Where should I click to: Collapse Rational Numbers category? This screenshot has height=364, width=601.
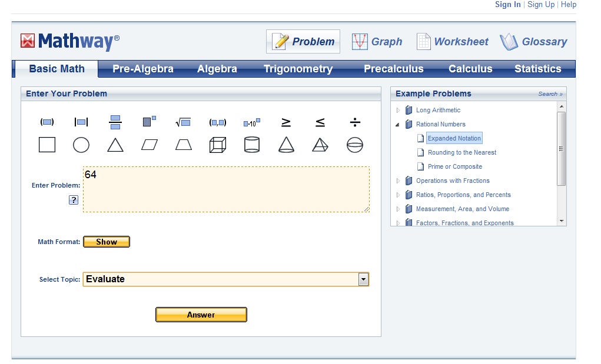tap(398, 125)
